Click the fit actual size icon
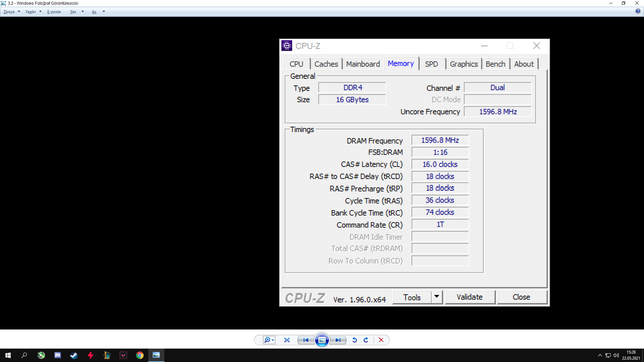 (x=287, y=340)
